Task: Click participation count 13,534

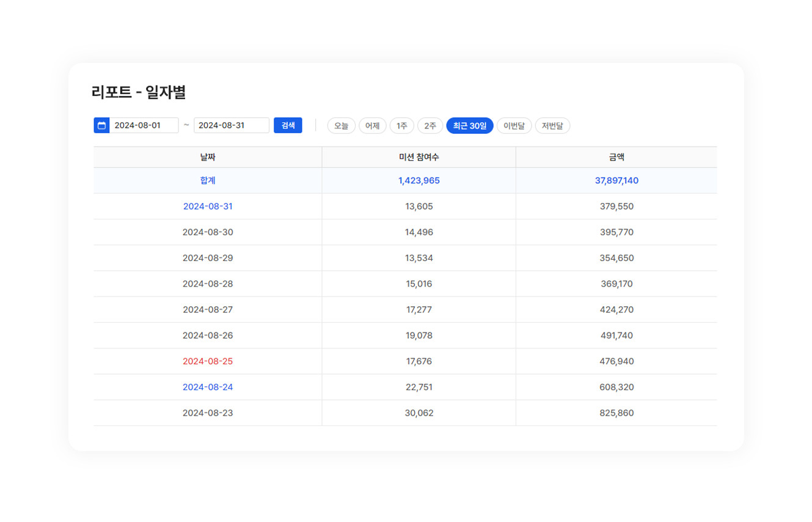Action: (419, 258)
